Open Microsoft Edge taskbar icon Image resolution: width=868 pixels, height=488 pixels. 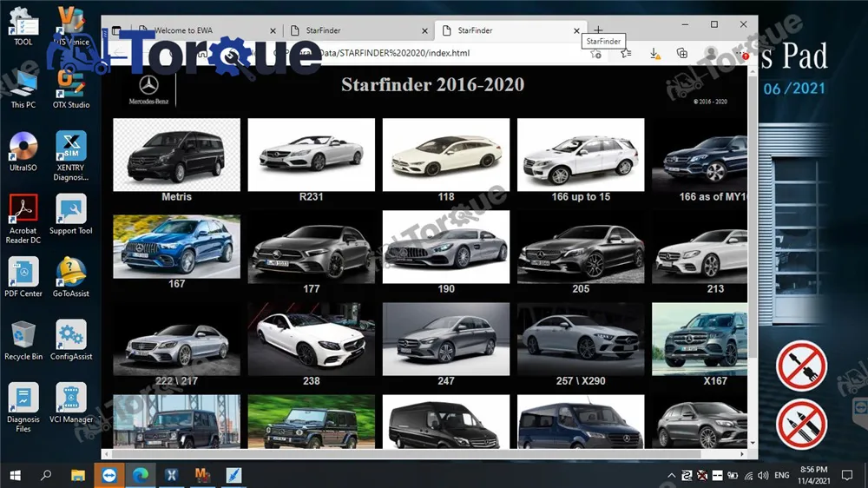141,475
